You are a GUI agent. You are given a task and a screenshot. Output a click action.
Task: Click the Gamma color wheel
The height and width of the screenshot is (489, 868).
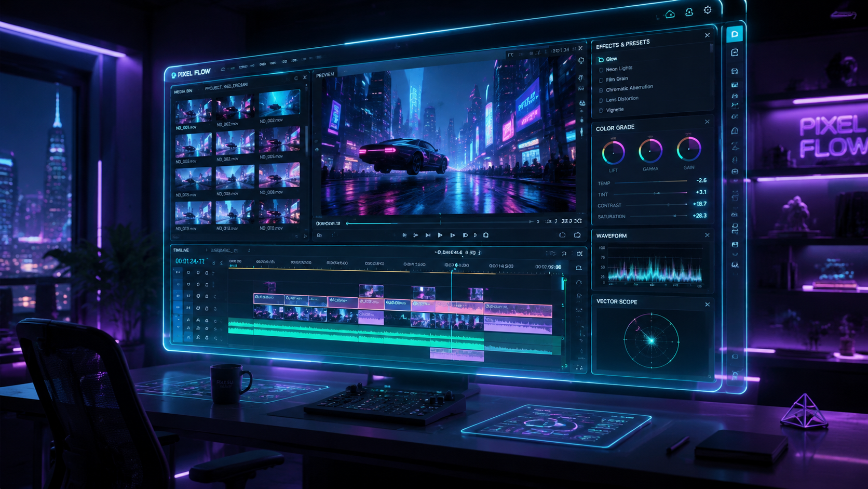(650, 151)
